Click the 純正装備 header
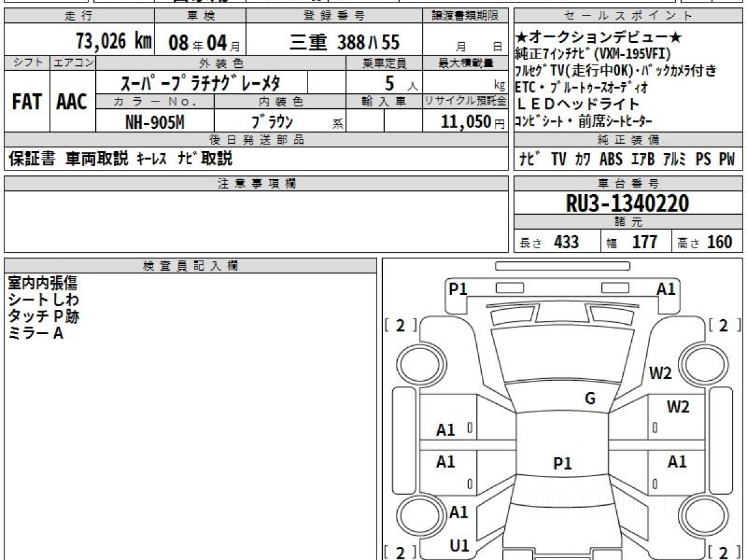The width and height of the screenshot is (747, 560). (628, 139)
